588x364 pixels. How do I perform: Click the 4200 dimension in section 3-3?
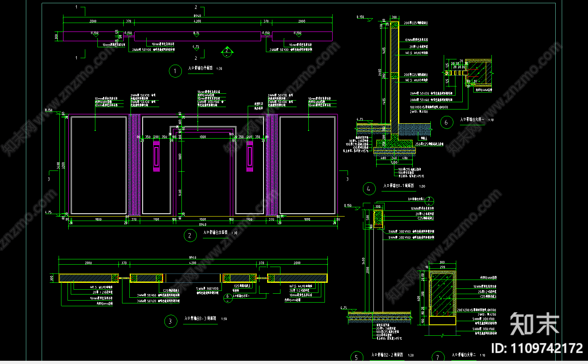click(193, 263)
